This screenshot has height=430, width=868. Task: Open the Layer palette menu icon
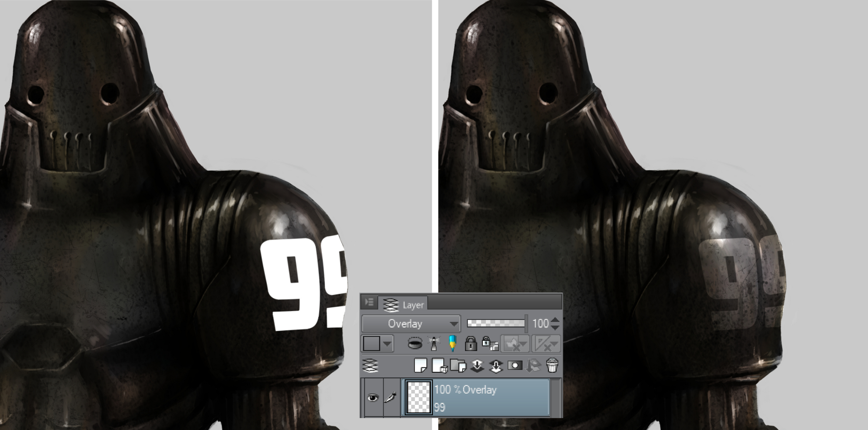pos(369,302)
